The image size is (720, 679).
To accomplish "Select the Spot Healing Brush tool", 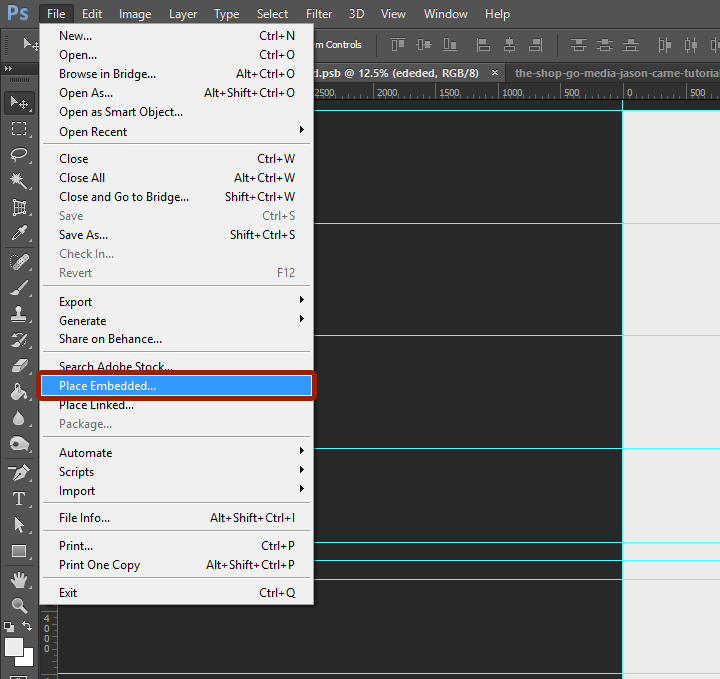I will 19,262.
